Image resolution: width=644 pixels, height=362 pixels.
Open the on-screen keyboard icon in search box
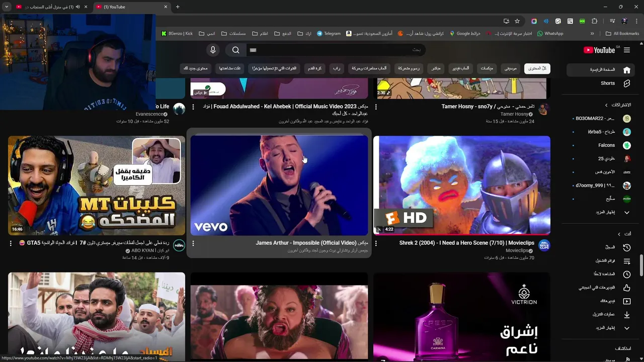253,50
